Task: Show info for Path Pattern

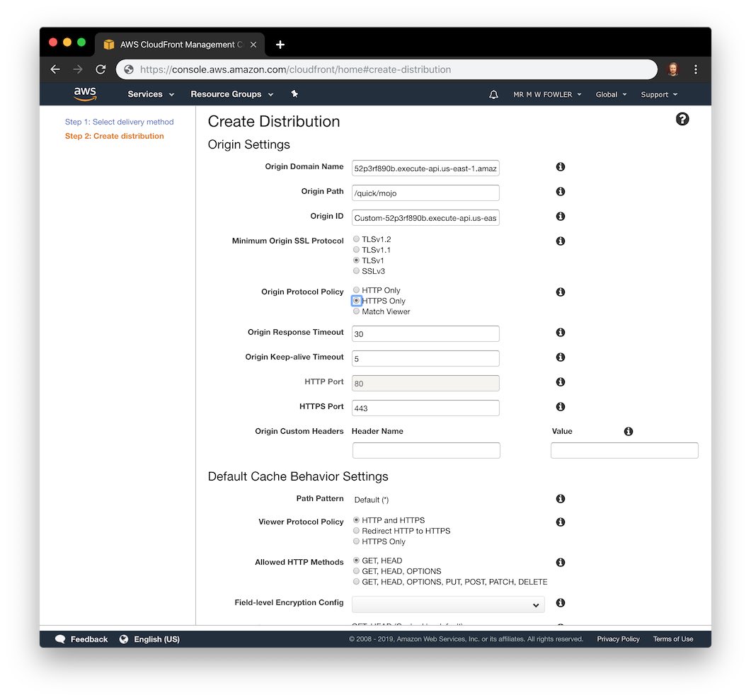Action: click(561, 499)
